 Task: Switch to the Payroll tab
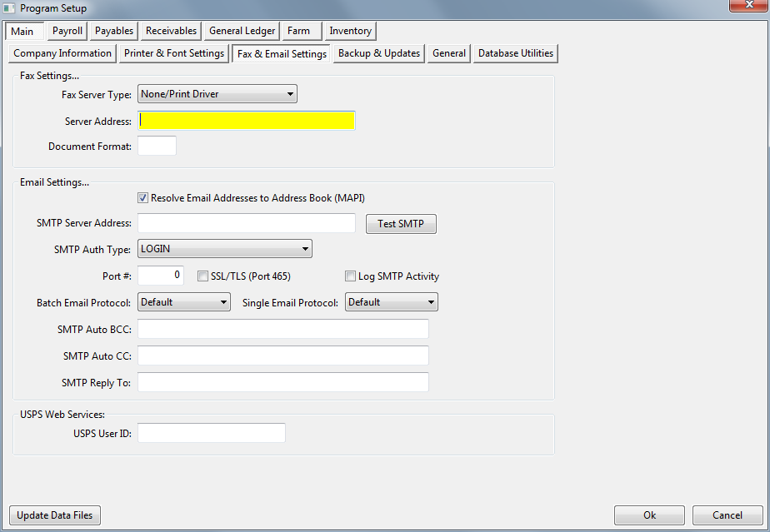[x=67, y=31]
